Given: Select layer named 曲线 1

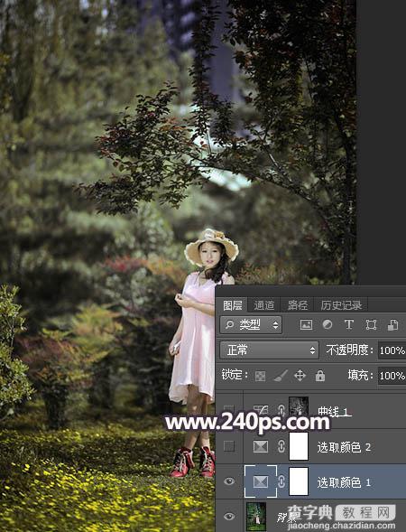Looking at the screenshot, I should click(x=334, y=412).
